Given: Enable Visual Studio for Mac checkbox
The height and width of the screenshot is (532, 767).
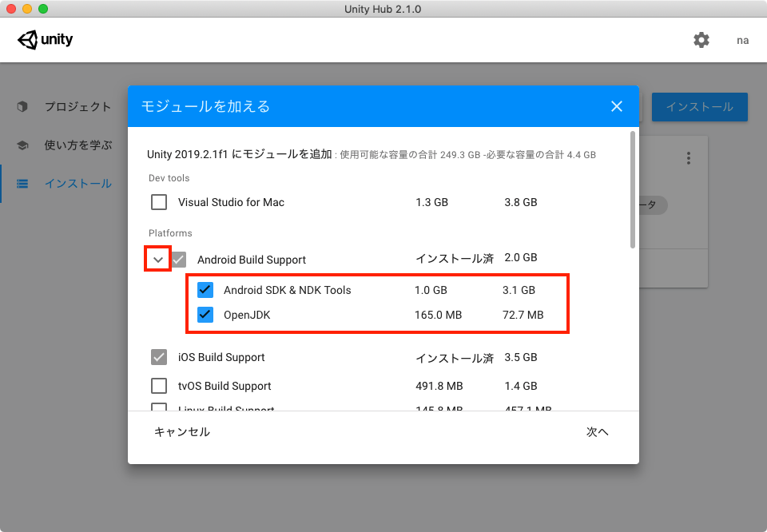Looking at the screenshot, I should 159,202.
